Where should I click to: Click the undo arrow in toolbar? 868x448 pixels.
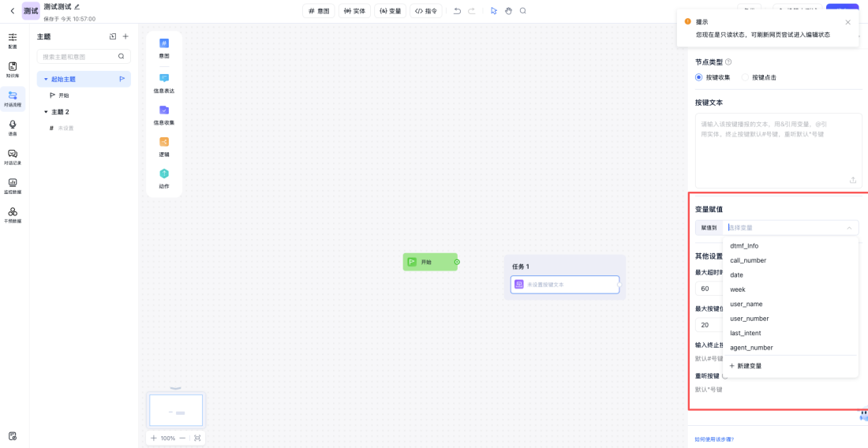click(x=457, y=11)
